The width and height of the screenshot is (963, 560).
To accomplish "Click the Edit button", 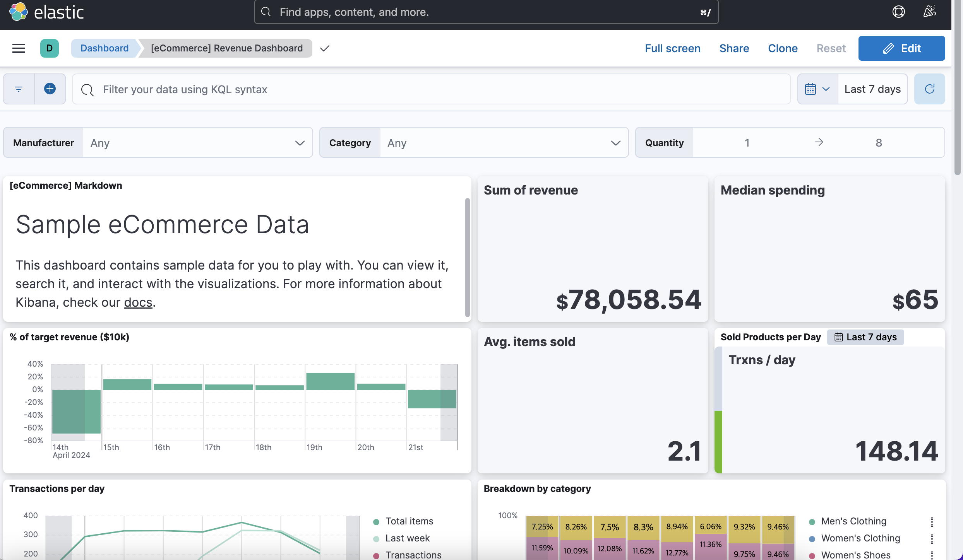I will click(901, 48).
